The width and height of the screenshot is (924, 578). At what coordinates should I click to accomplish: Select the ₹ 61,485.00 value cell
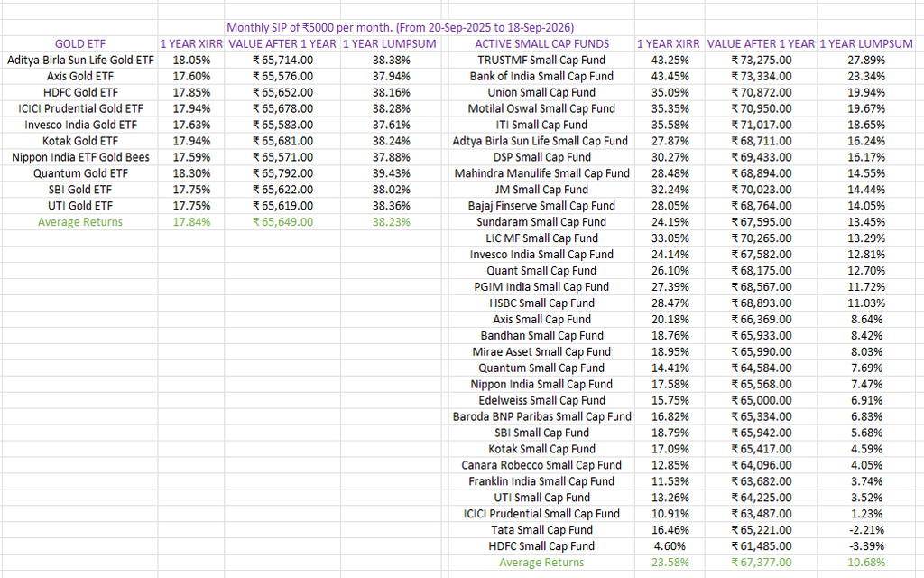point(762,546)
